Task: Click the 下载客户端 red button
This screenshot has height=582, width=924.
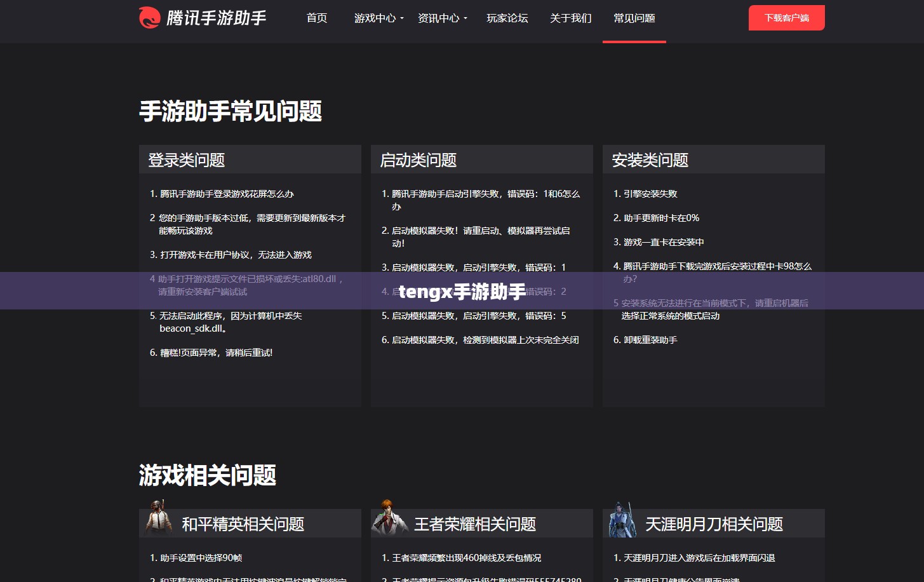Action: [787, 18]
